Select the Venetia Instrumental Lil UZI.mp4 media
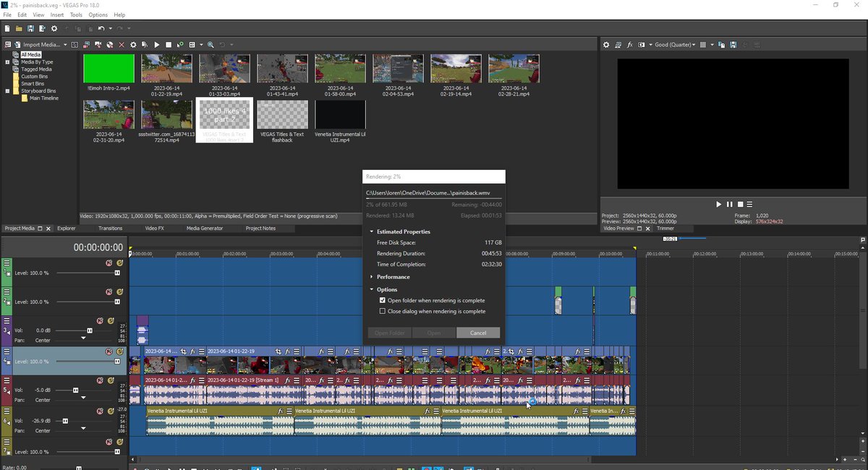This screenshot has width=868, height=470. [x=340, y=114]
